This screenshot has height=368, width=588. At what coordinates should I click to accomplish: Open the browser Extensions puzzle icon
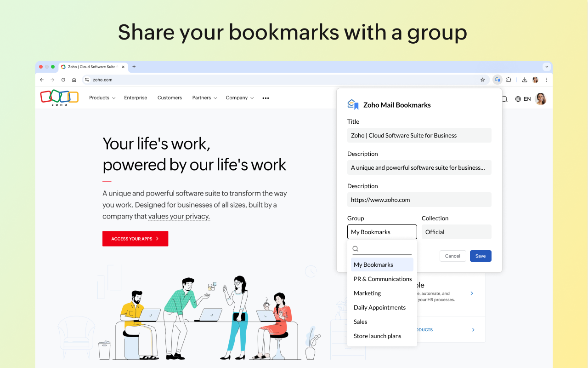coord(509,79)
